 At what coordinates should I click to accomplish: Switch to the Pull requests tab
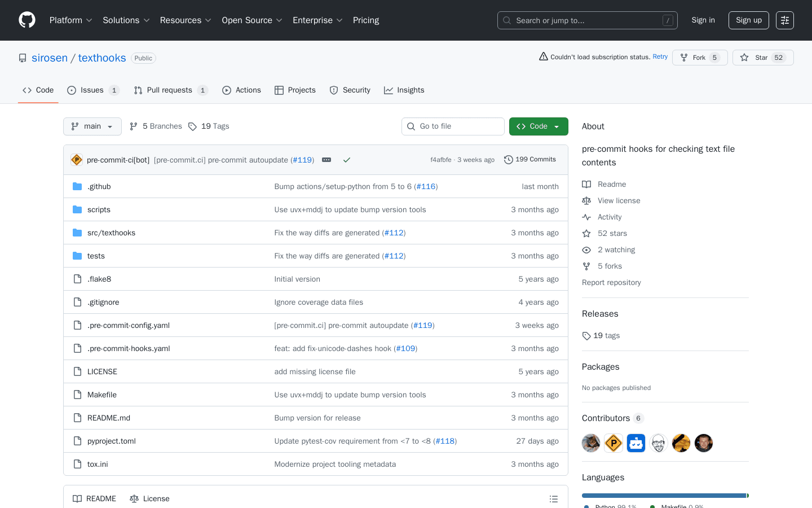click(171, 90)
